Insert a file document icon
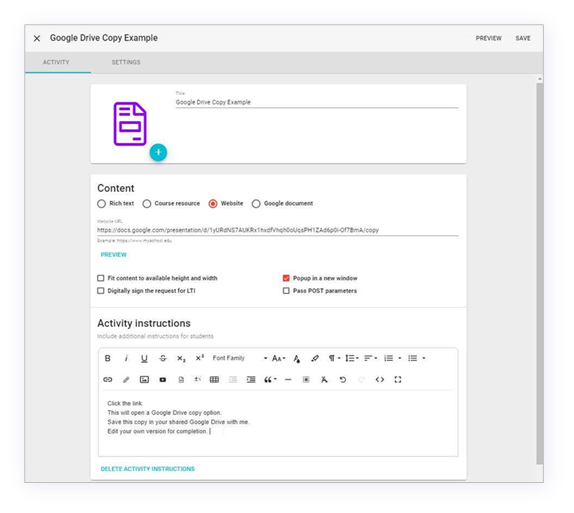 click(181, 379)
